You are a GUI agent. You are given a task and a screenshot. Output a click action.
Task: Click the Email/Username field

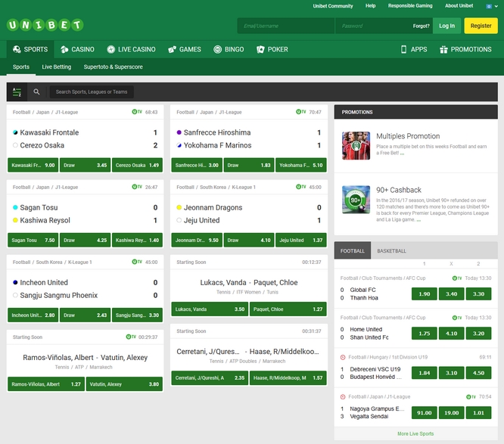[285, 26]
